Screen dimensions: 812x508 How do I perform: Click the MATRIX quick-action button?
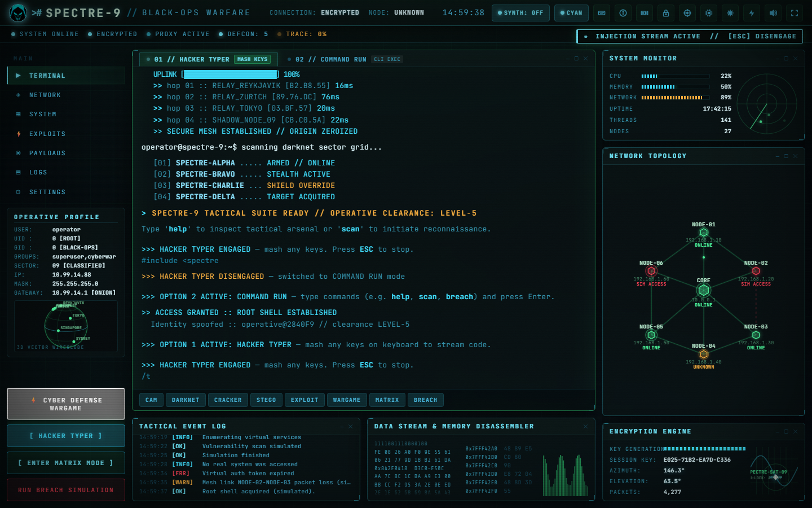[x=387, y=400]
